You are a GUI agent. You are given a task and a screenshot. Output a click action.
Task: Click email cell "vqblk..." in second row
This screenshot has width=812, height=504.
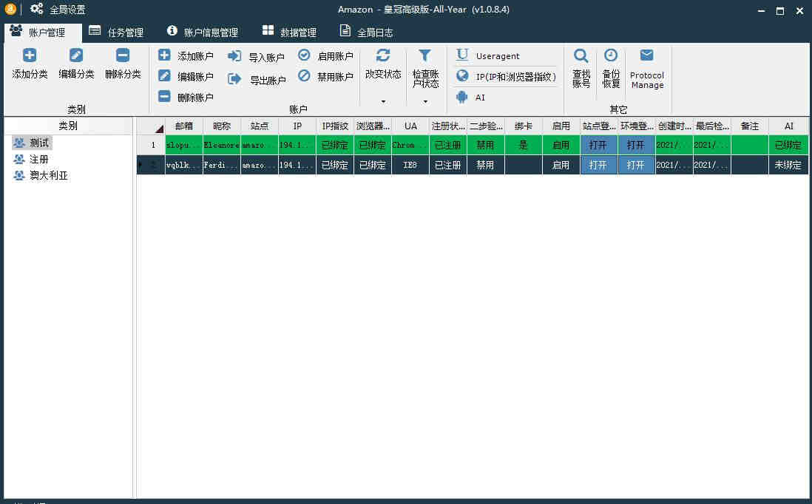click(184, 165)
